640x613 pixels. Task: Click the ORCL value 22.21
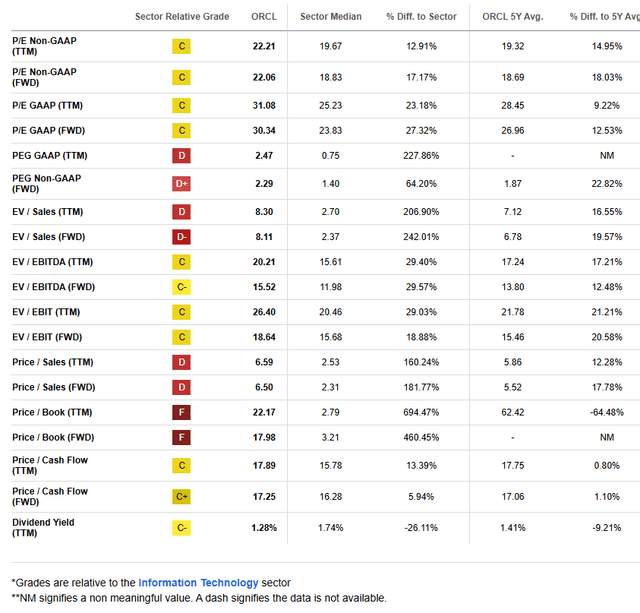pos(264,46)
